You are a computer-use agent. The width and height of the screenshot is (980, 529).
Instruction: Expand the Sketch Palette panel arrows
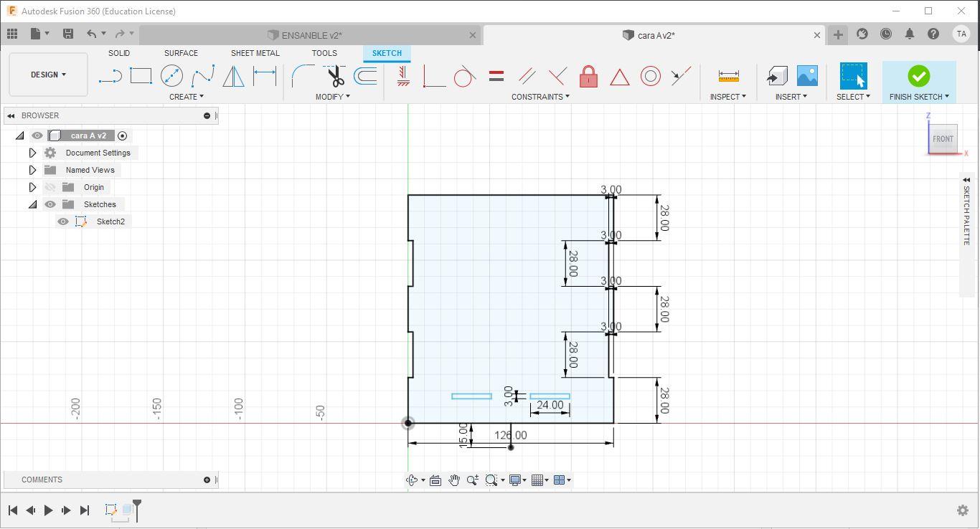[x=966, y=180]
